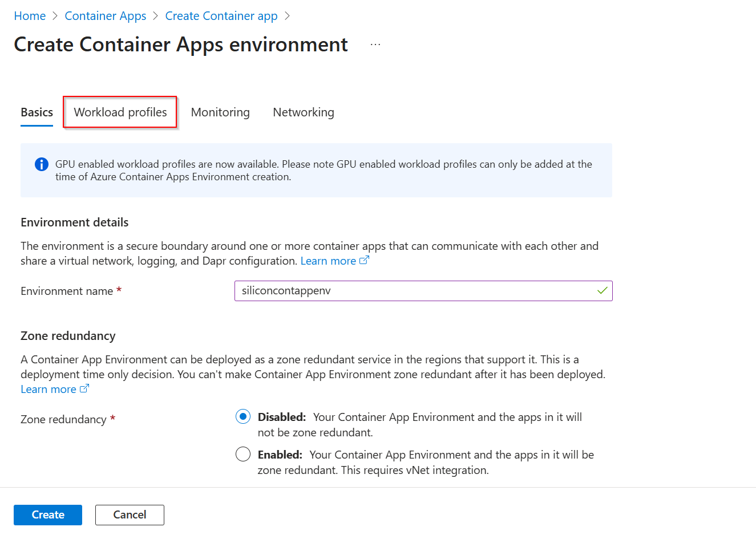Click the info icon on the GPU banner

click(41, 164)
